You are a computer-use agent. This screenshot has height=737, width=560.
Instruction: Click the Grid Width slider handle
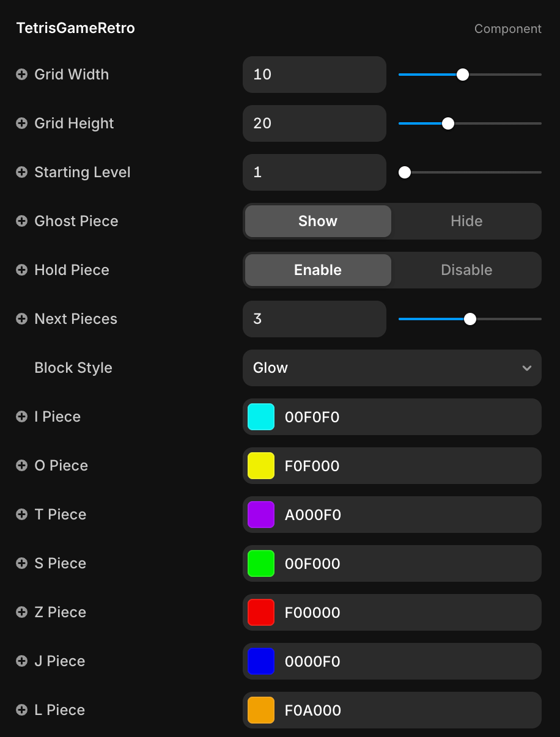click(x=463, y=75)
